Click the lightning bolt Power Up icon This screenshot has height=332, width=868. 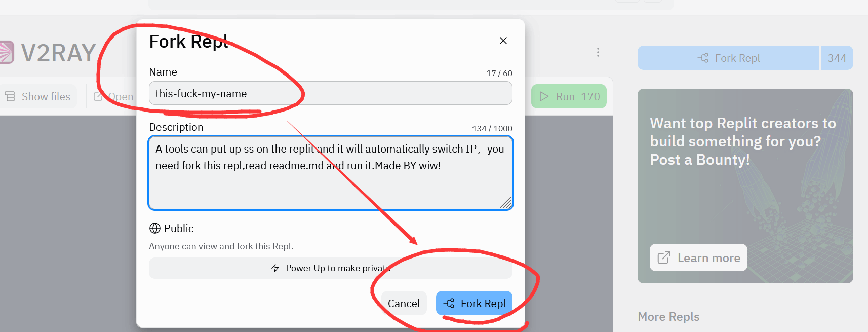(275, 268)
